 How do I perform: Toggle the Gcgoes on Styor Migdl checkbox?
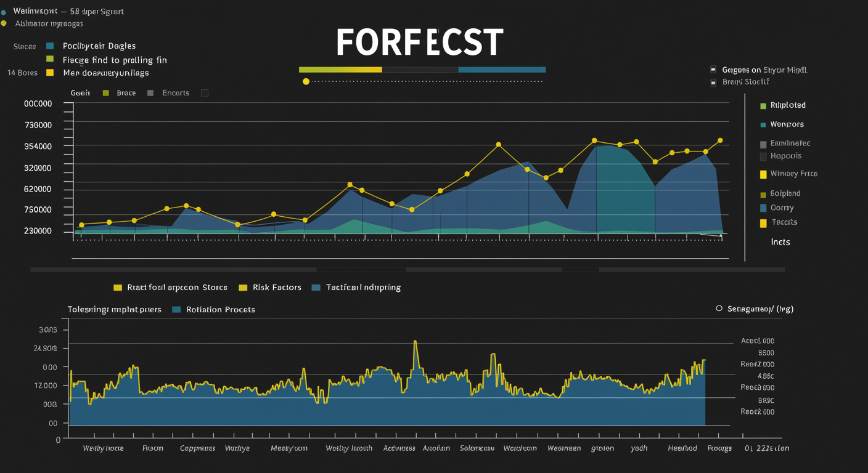[x=713, y=70]
